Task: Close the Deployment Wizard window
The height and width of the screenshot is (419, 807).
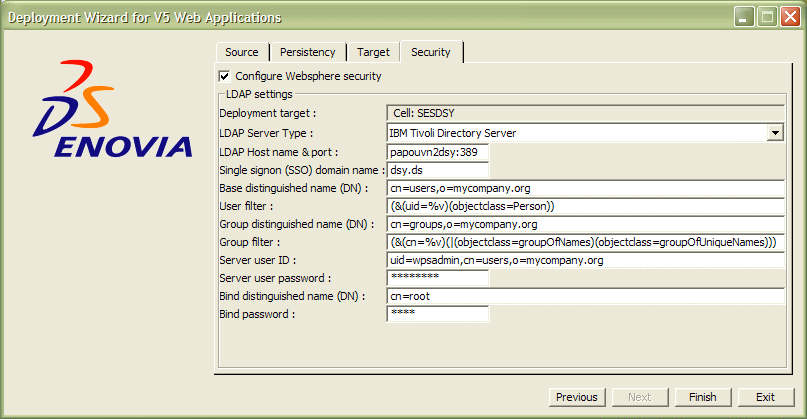Action: coord(790,17)
